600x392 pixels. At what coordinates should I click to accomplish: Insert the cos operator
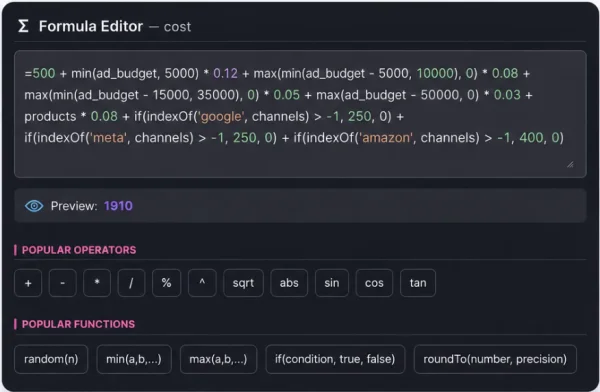[x=374, y=283]
